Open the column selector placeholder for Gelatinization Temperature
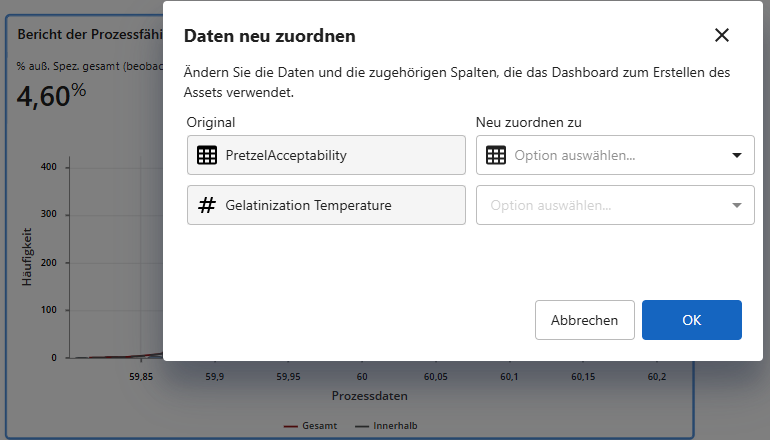The height and width of the screenshot is (440, 770). pos(600,205)
